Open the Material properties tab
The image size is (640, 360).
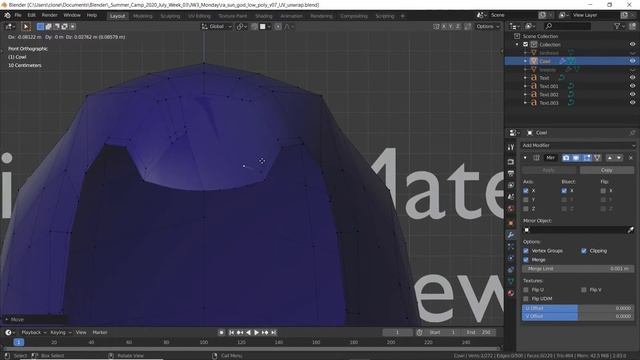tap(511, 293)
